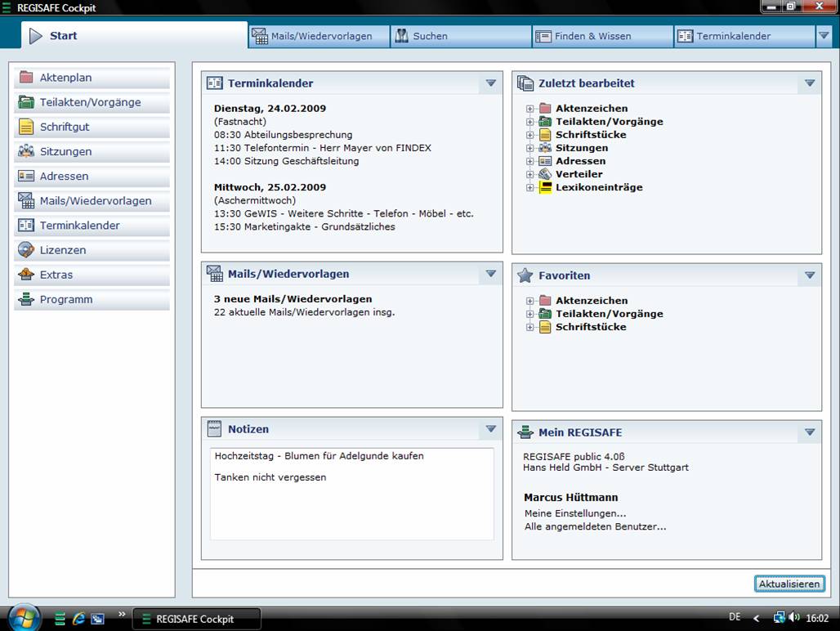Open Sitzungen in the sidebar
Image resolution: width=840 pixels, height=631 pixels.
(92, 151)
